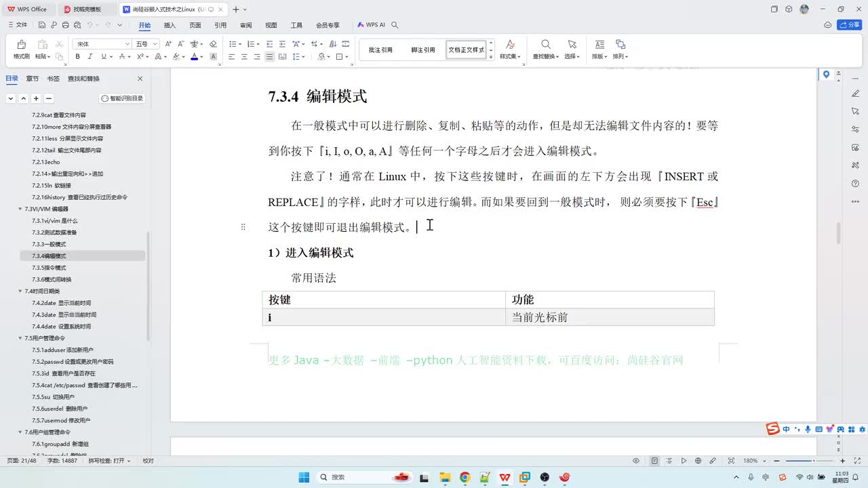Image resolution: width=868 pixels, height=488 pixels.
Task: Click the reading mode play icon
Action: coord(684,461)
